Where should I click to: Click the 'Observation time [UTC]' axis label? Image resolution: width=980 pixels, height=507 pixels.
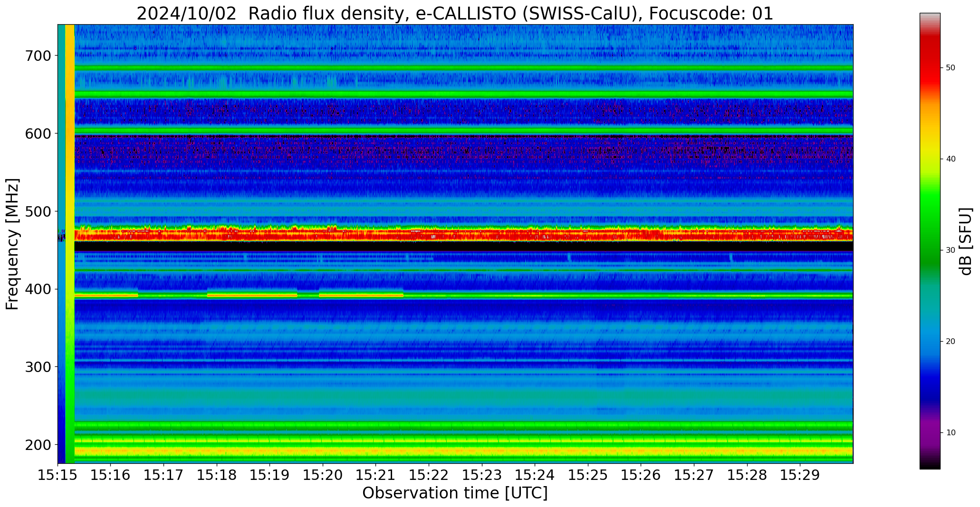(x=455, y=493)
